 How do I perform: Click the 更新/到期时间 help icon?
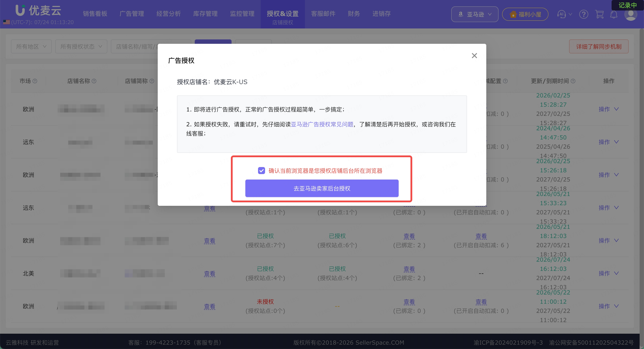(573, 81)
